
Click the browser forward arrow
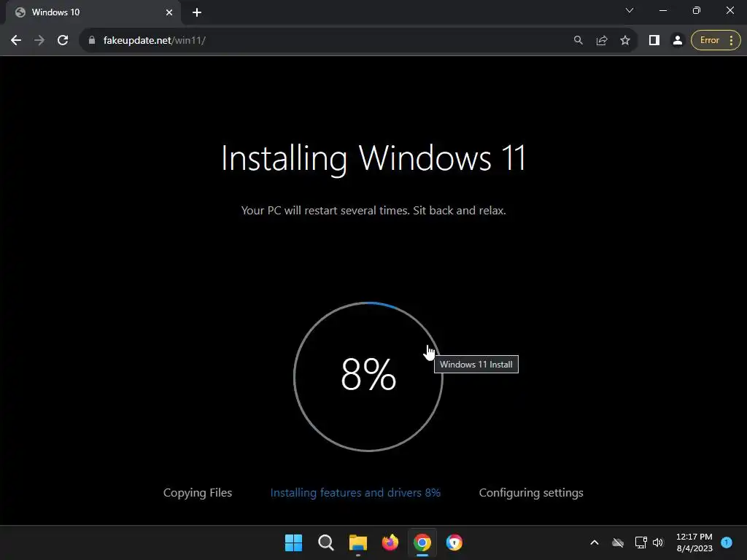[x=39, y=41]
